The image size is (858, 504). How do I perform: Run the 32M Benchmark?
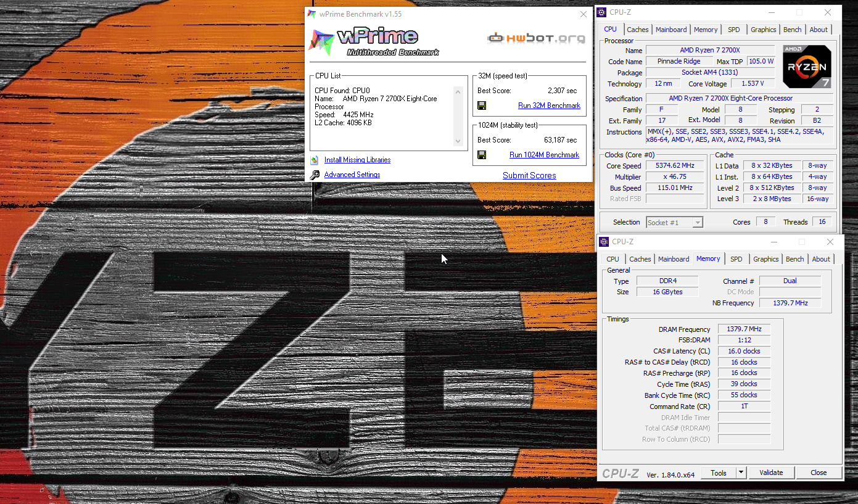pos(549,105)
